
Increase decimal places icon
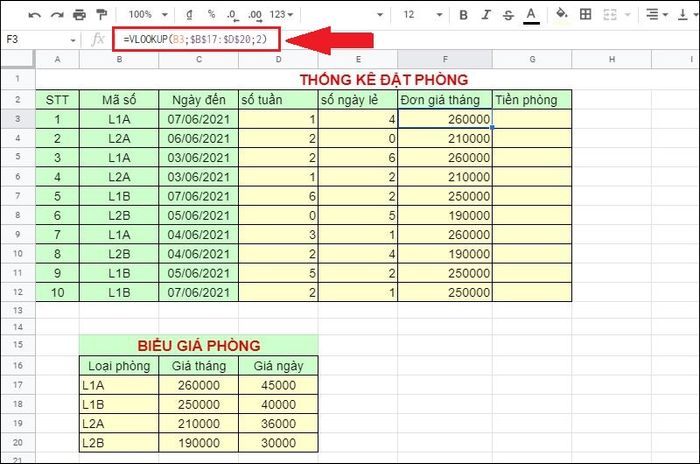click(x=255, y=15)
